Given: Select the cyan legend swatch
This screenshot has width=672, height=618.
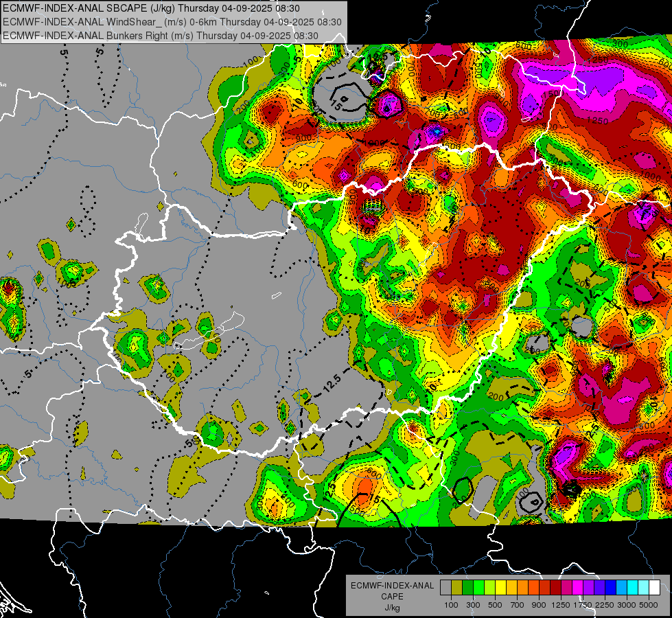Looking at the screenshot, I should pos(633,587).
